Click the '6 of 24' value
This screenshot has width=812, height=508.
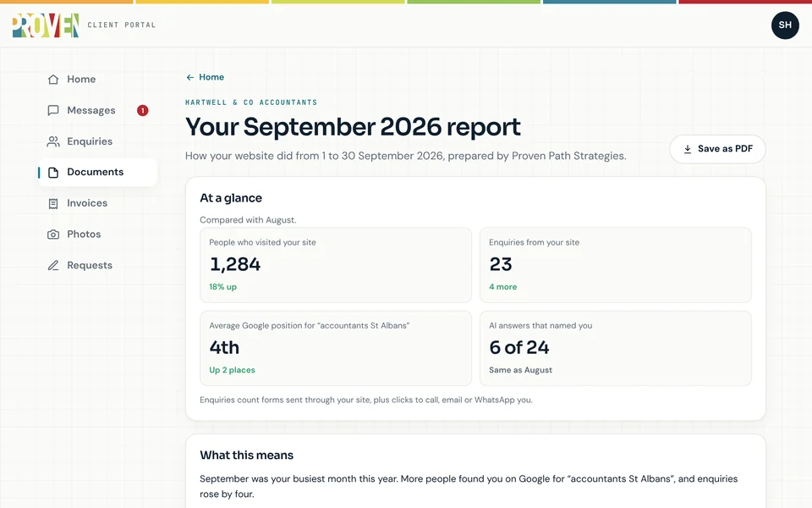[518, 348]
